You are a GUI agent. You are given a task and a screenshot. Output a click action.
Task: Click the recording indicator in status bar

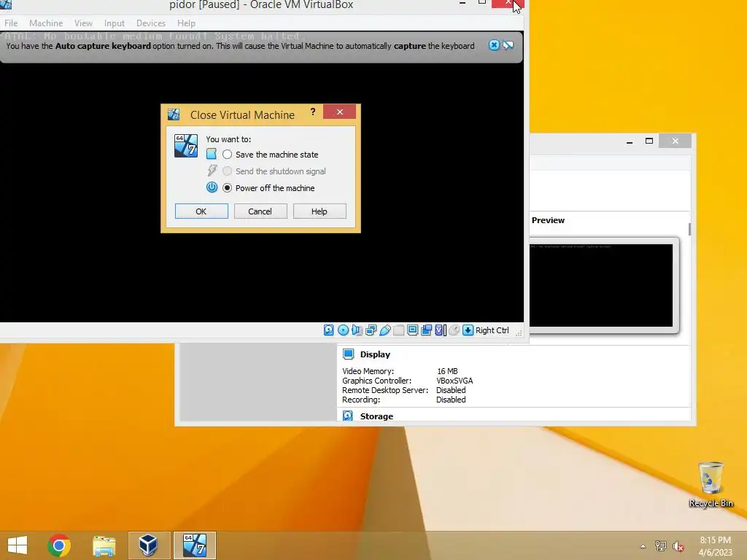click(x=426, y=330)
